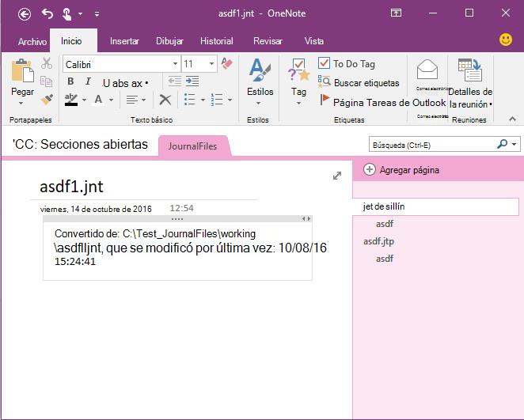
Task: Click the Pegar clipboard icon
Action: (22, 70)
